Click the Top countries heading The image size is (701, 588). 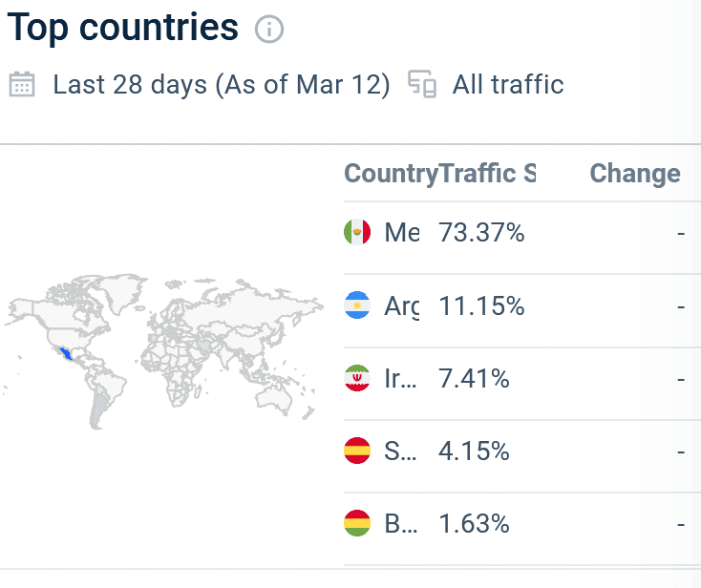coord(123,28)
